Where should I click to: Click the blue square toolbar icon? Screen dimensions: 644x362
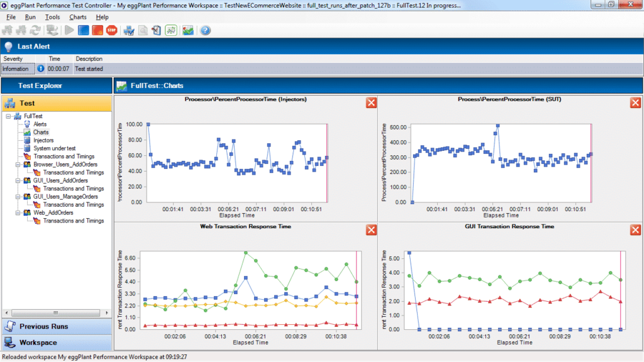[x=84, y=30]
